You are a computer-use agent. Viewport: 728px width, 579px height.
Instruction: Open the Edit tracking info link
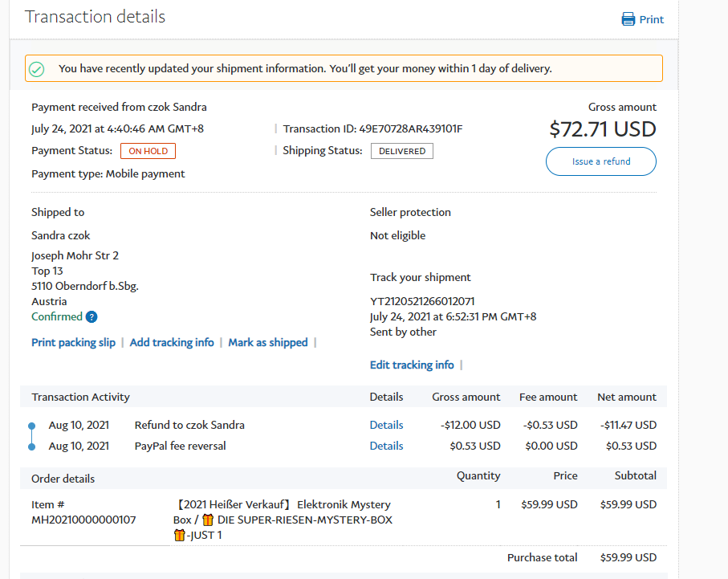point(412,365)
